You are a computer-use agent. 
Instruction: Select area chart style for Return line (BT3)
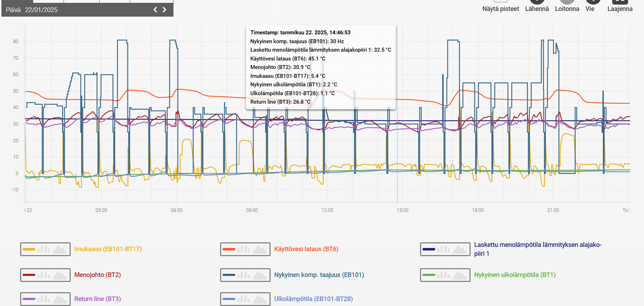click(60, 299)
